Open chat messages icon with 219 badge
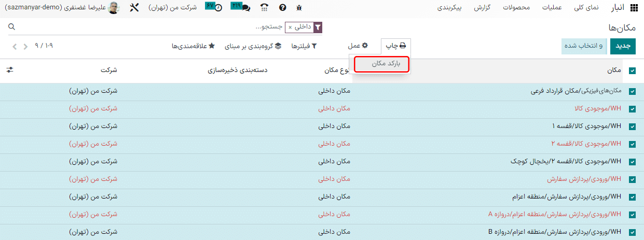 click(x=245, y=8)
